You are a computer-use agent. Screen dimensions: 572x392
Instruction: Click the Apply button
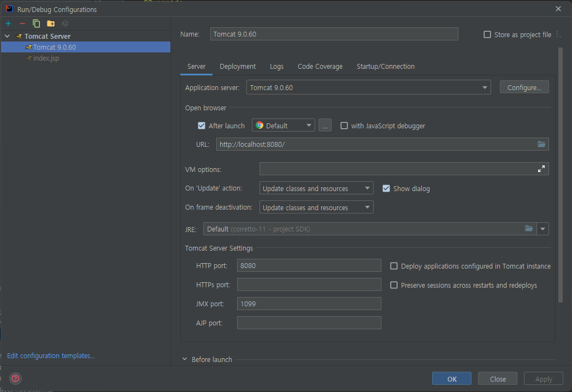pyautogui.click(x=544, y=379)
